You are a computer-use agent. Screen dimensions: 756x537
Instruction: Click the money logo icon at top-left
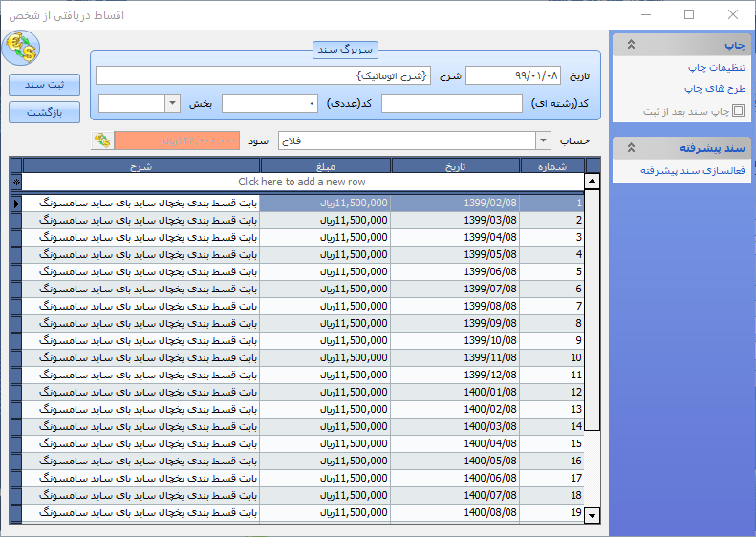pos(21,48)
